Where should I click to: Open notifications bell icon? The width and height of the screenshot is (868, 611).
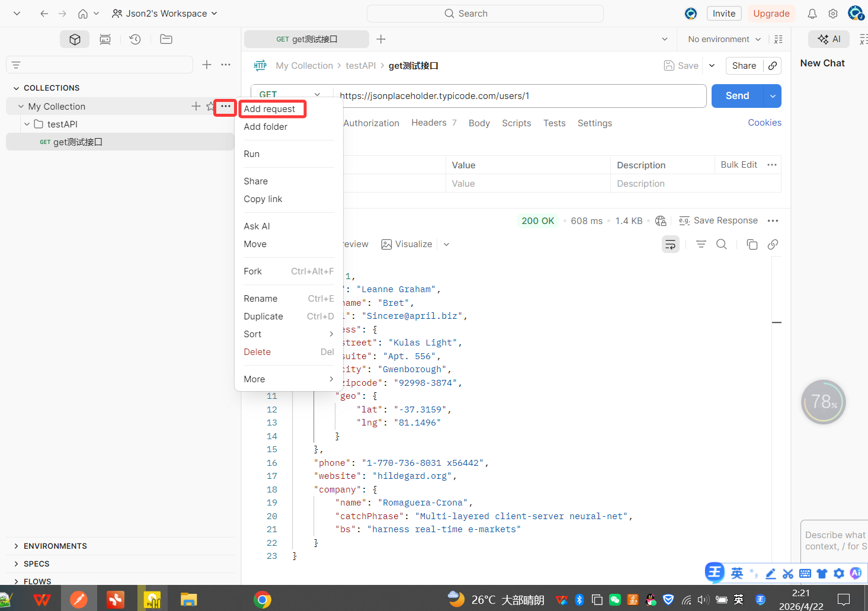(x=812, y=14)
